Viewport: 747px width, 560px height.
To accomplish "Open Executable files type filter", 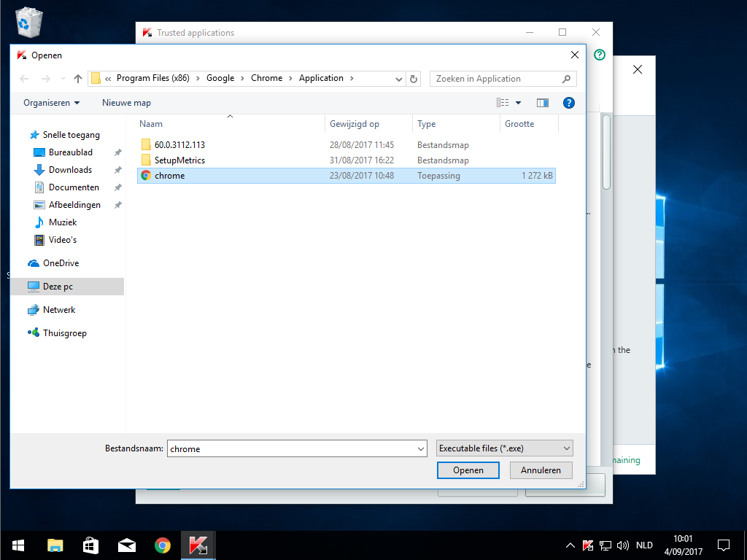I will (x=505, y=448).
